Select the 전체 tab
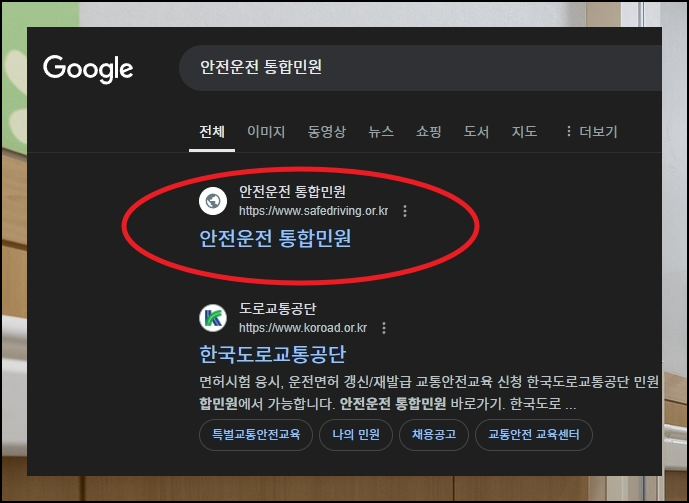 click(x=212, y=131)
